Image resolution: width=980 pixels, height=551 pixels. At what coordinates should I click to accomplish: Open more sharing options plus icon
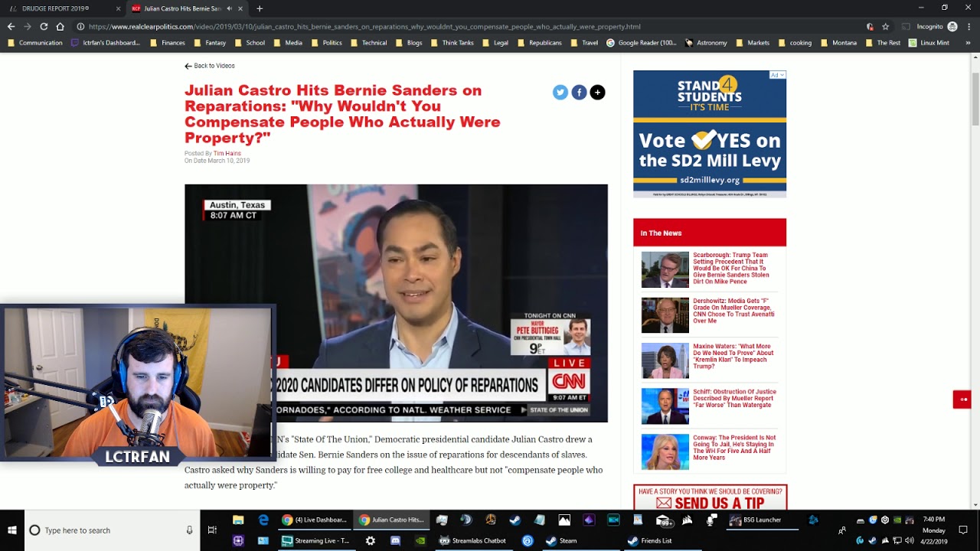click(597, 93)
